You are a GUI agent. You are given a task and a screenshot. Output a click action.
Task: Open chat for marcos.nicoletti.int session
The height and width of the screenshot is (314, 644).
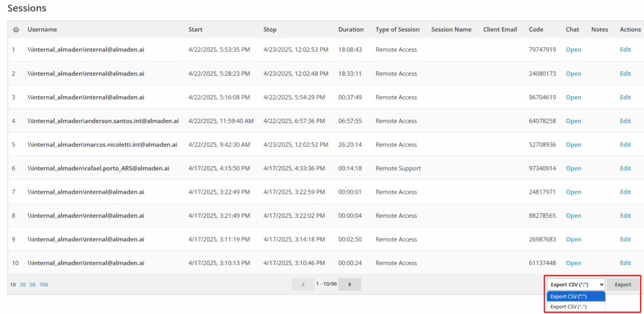point(573,145)
